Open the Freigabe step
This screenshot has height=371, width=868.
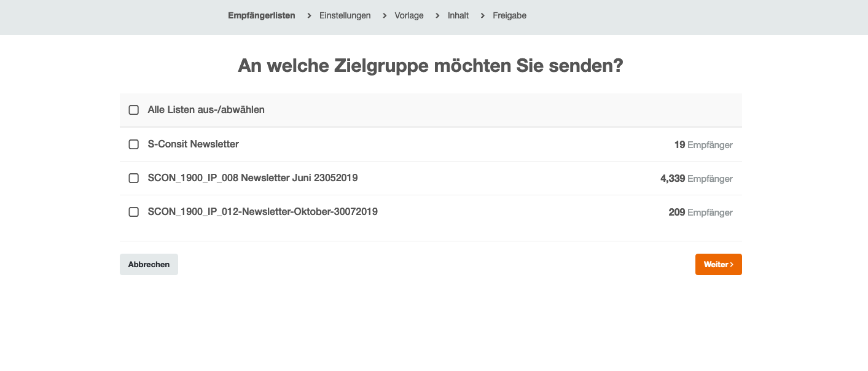click(x=509, y=15)
